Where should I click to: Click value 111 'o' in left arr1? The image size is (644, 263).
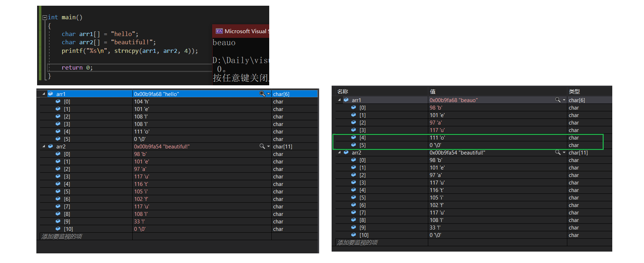coord(142,132)
